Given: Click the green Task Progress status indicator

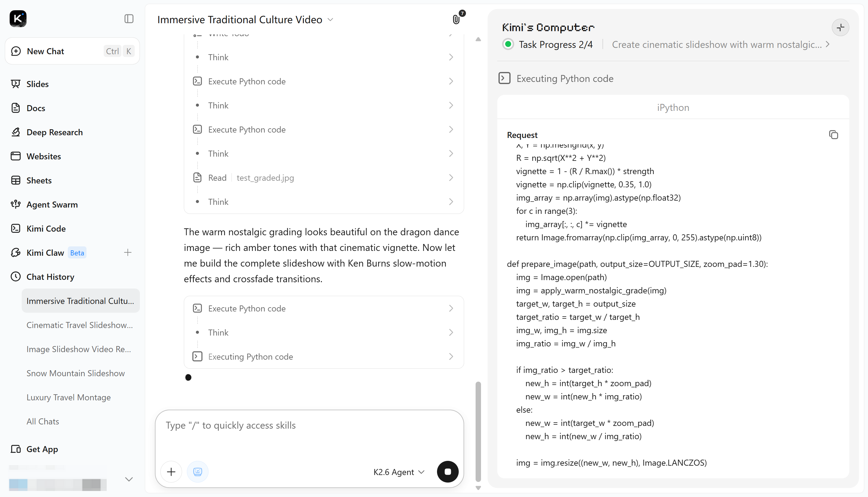Looking at the screenshot, I should [x=508, y=45].
